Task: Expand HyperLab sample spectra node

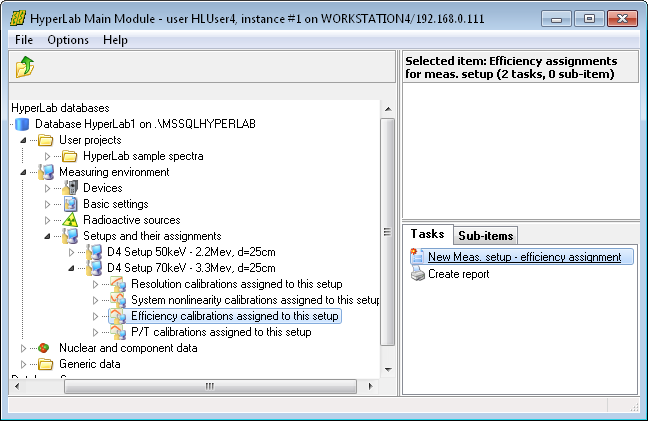Action: 47,156
